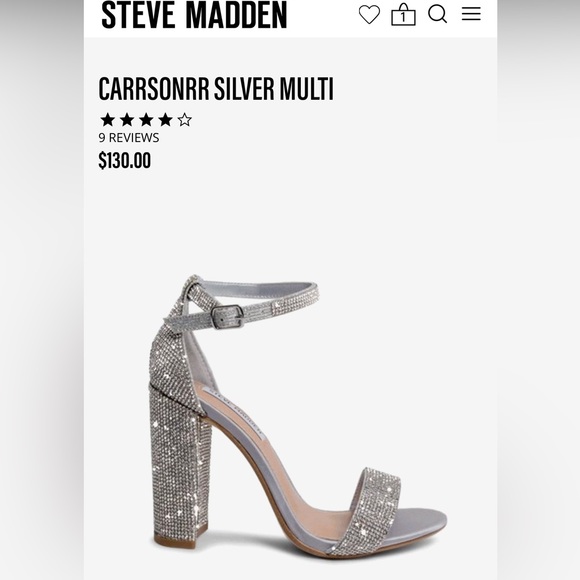580x580 pixels.
Task: Click the word MADDEN in the header
Action: 236,15
